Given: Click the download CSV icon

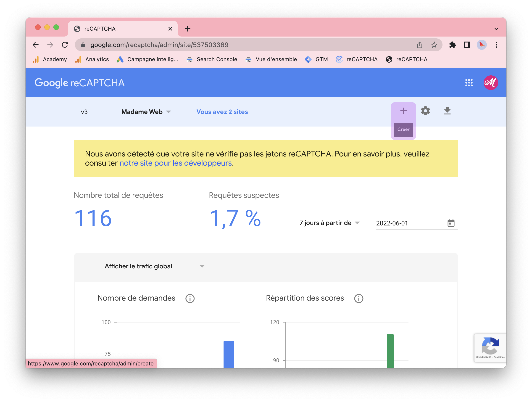Looking at the screenshot, I should click(447, 111).
